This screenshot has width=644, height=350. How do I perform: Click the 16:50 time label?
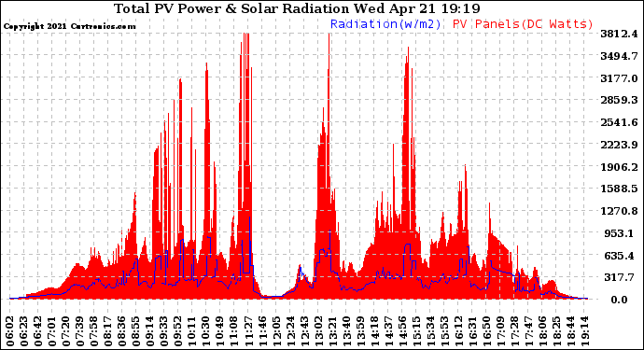pyautogui.click(x=486, y=330)
